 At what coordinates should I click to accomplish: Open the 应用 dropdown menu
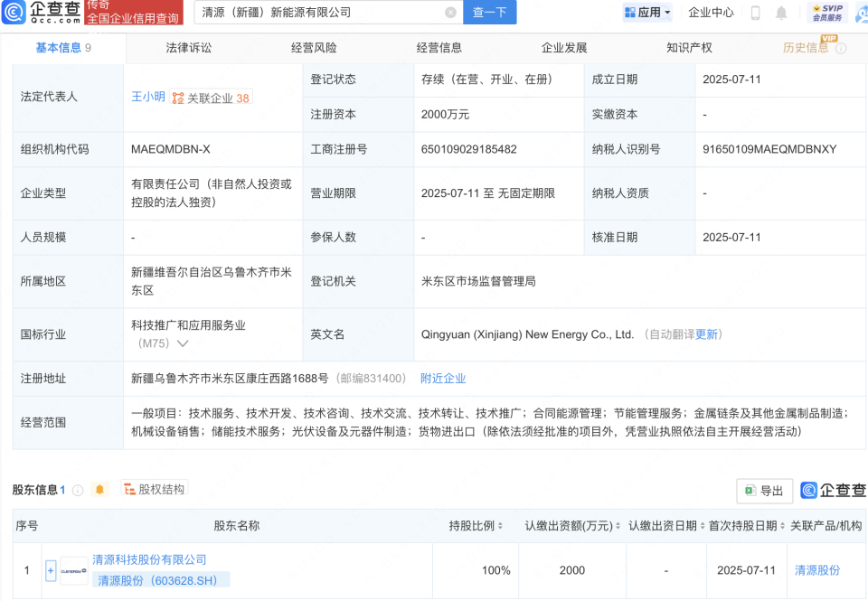[x=647, y=12]
